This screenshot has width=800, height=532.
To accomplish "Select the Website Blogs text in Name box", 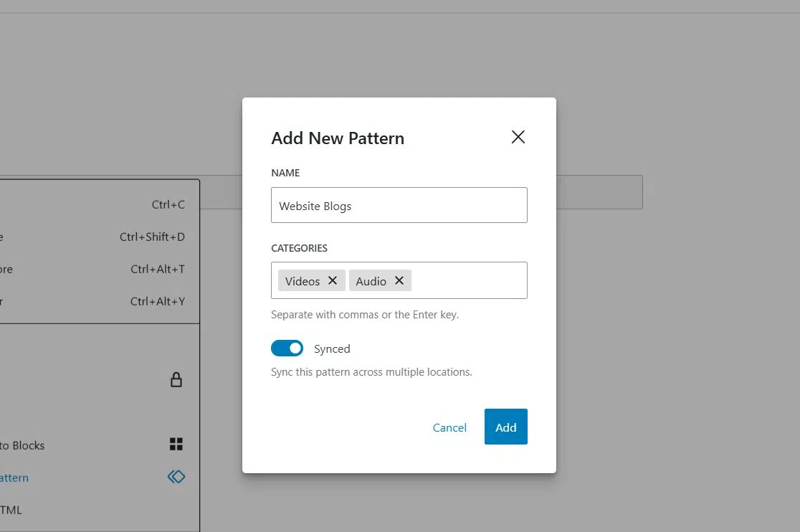I will point(315,205).
